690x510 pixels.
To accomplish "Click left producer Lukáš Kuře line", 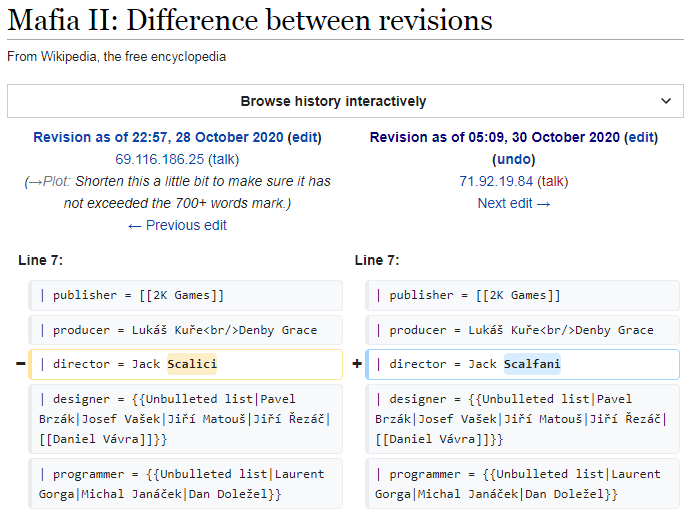I will [185, 330].
